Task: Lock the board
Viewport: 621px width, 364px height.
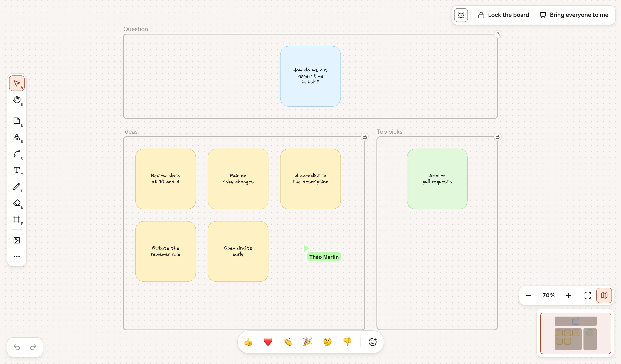Action: pyautogui.click(x=503, y=15)
